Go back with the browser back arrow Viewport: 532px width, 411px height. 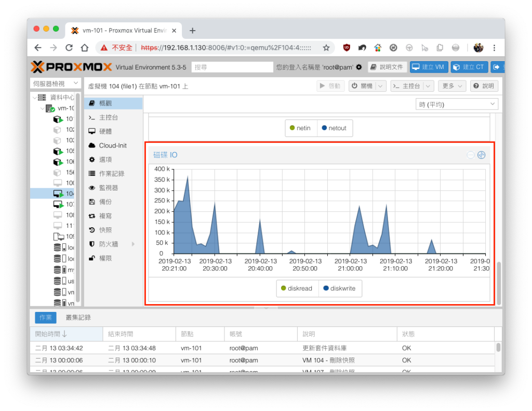38,48
